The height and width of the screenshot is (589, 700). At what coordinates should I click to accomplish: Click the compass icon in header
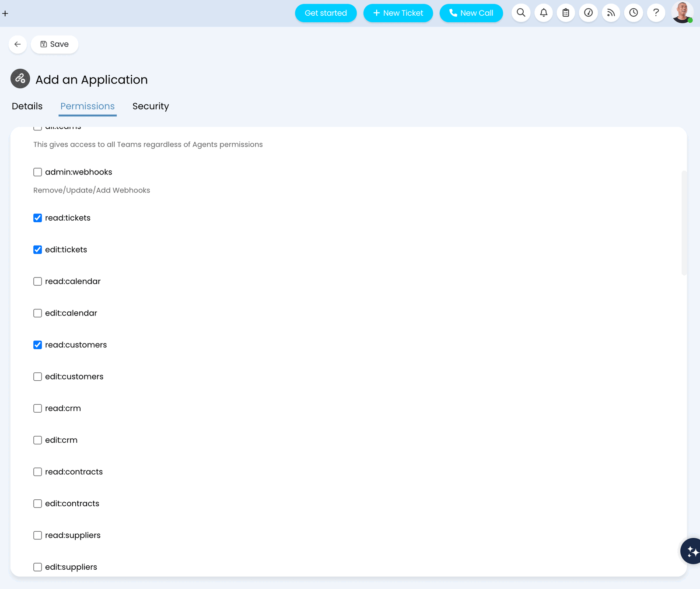(x=588, y=13)
